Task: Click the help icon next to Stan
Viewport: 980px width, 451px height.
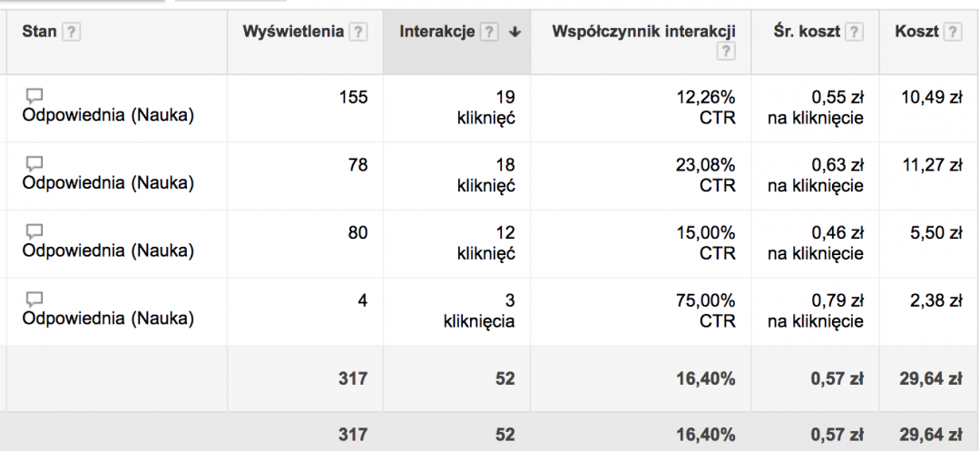Action: (x=73, y=32)
